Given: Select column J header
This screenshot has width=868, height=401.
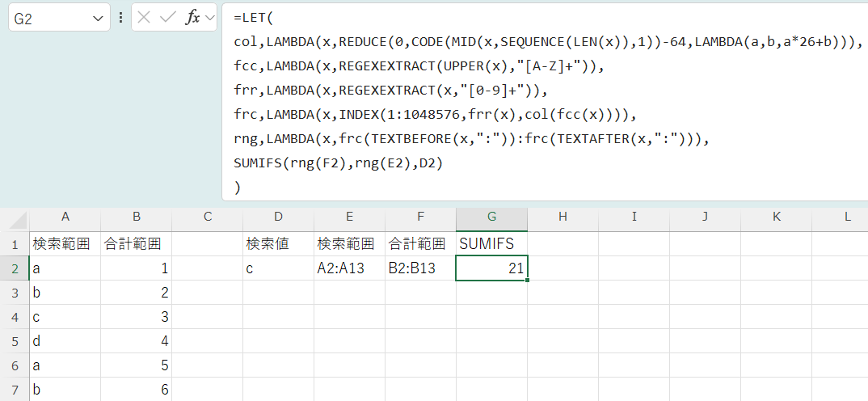Looking at the screenshot, I should [705, 217].
